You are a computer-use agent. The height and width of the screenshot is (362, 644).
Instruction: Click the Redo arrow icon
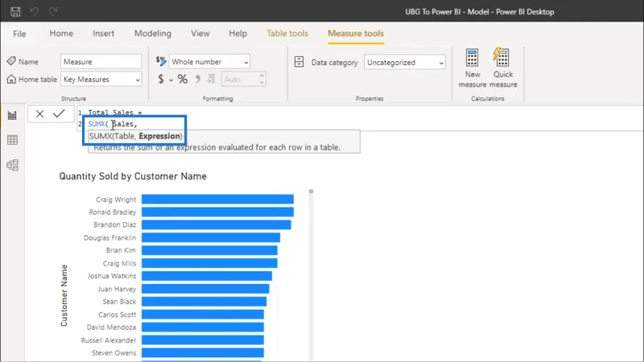[53, 11]
